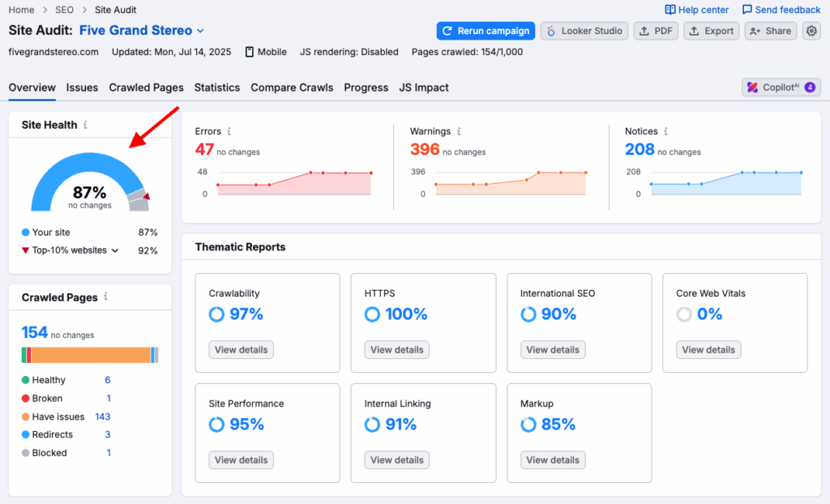View details for International SEO report
This screenshot has height=504, width=830.
tap(553, 350)
